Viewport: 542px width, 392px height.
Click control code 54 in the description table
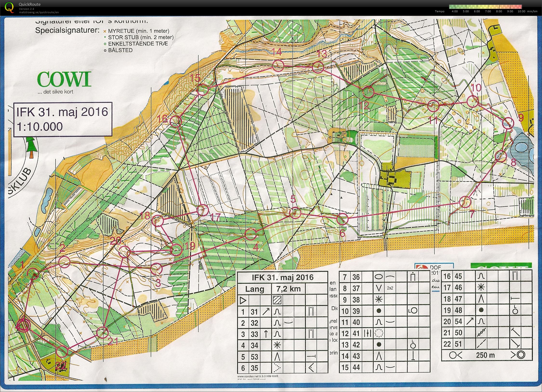[458, 321]
